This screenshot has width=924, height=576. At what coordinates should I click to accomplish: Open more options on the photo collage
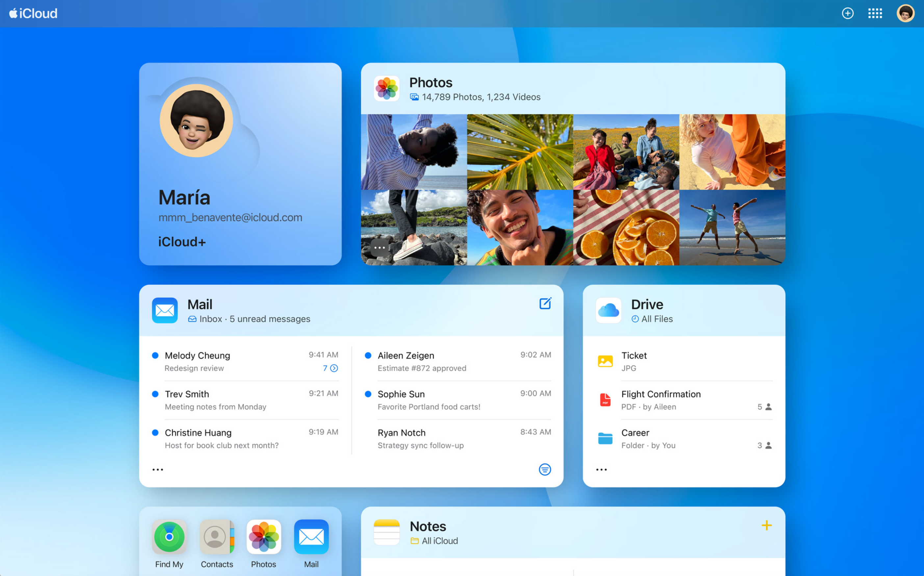[379, 248]
